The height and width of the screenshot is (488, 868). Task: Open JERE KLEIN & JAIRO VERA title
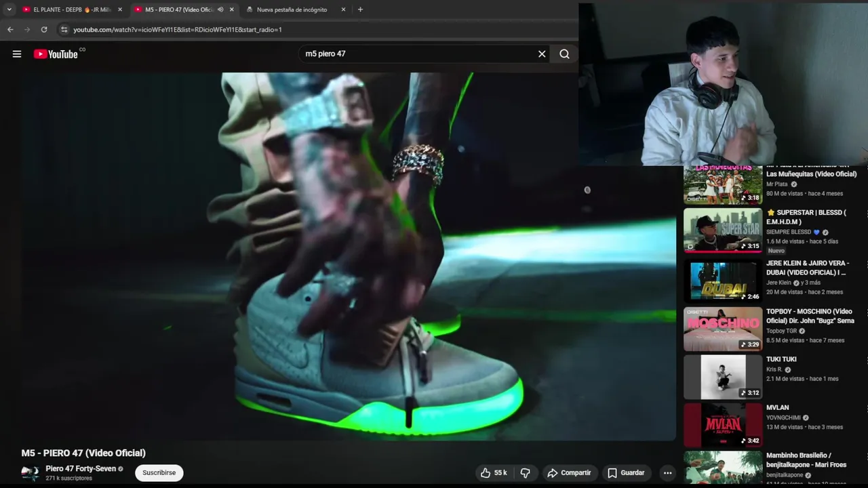point(808,268)
